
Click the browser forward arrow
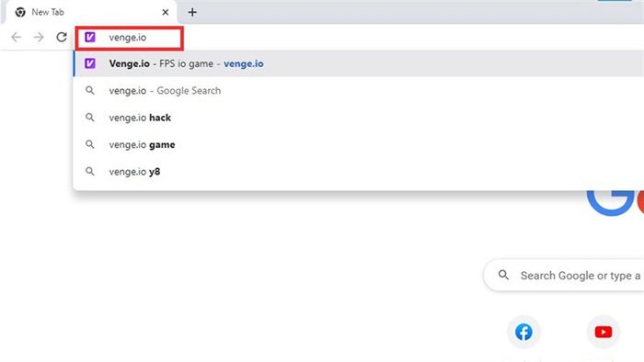click(39, 38)
